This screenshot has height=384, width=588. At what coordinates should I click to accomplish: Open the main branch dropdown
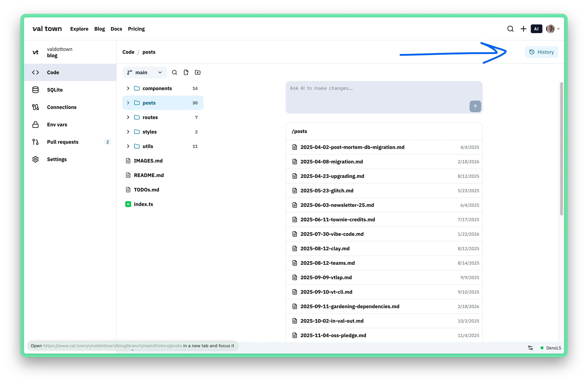144,72
